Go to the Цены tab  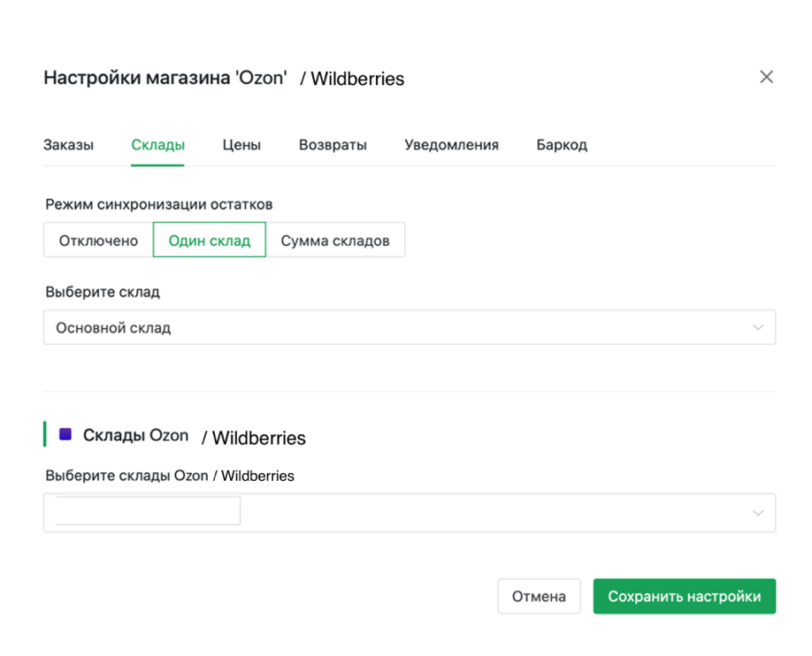tap(241, 145)
